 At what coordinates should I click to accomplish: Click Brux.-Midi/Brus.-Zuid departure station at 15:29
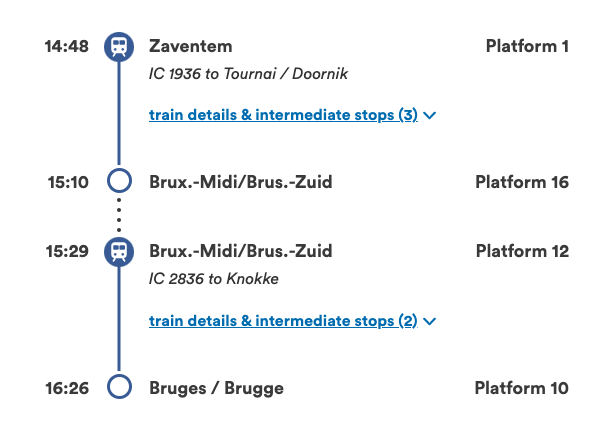[240, 251]
